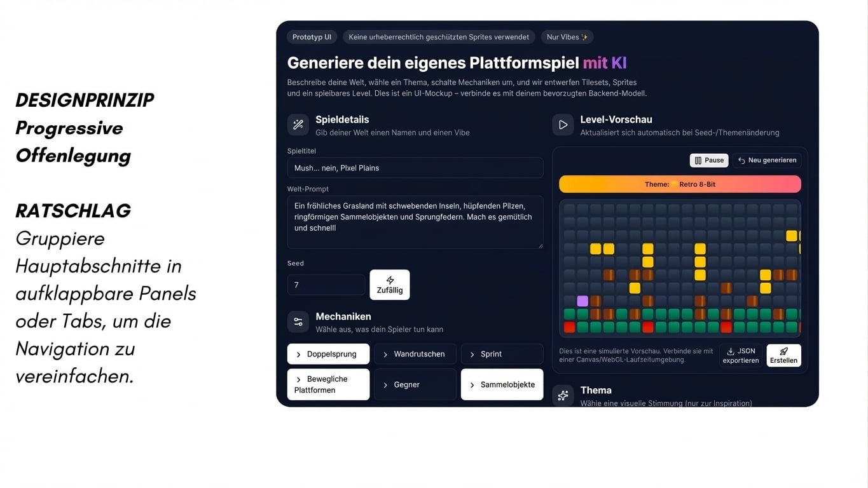The image size is (868, 488).
Task: Expand the Gegner chevron
Action: pyautogui.click(x=385, y=385)
